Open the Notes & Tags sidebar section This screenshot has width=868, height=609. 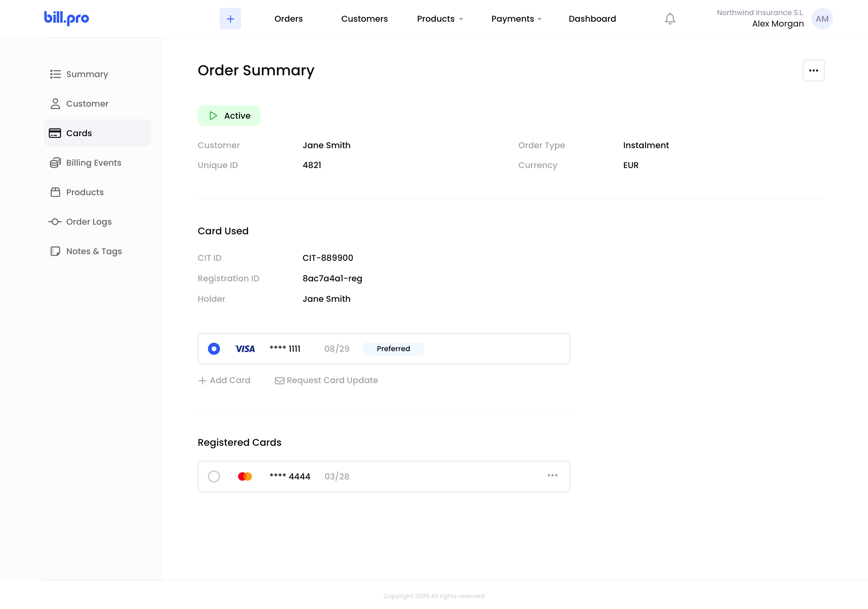pos(98,251)
